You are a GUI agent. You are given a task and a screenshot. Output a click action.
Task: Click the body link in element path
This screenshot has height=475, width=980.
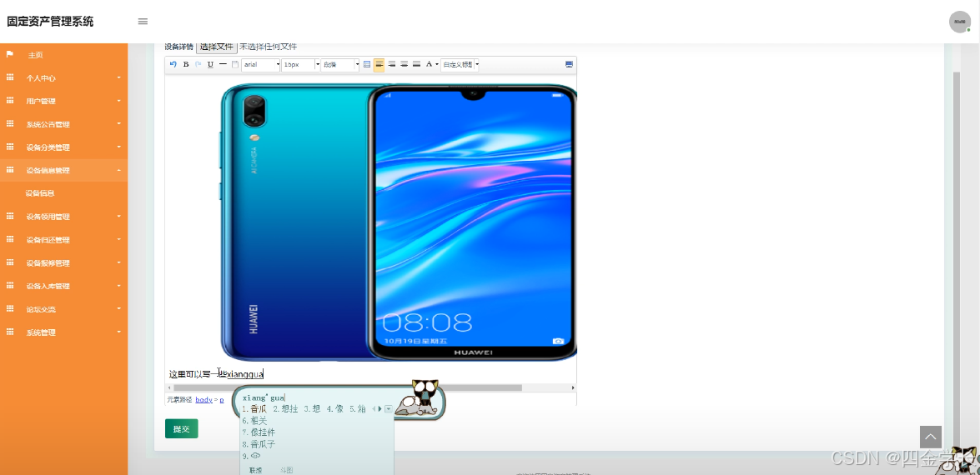coord(204,399)
